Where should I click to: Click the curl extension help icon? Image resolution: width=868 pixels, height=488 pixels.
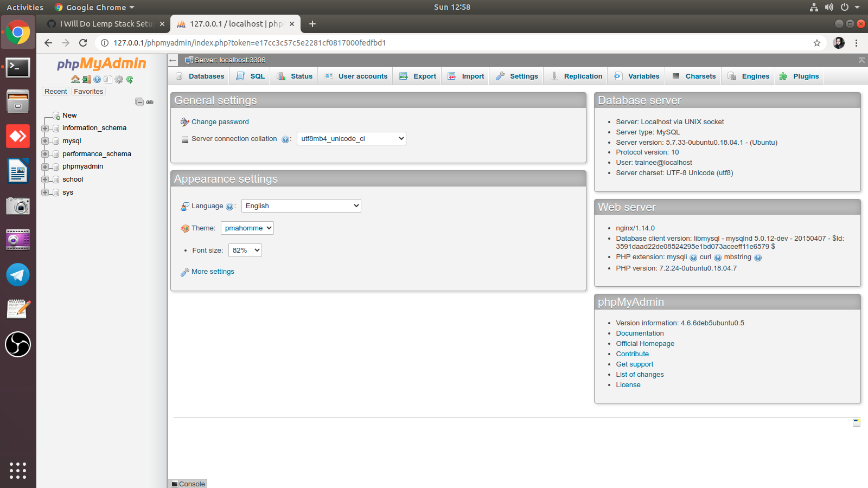coord(718,258)
